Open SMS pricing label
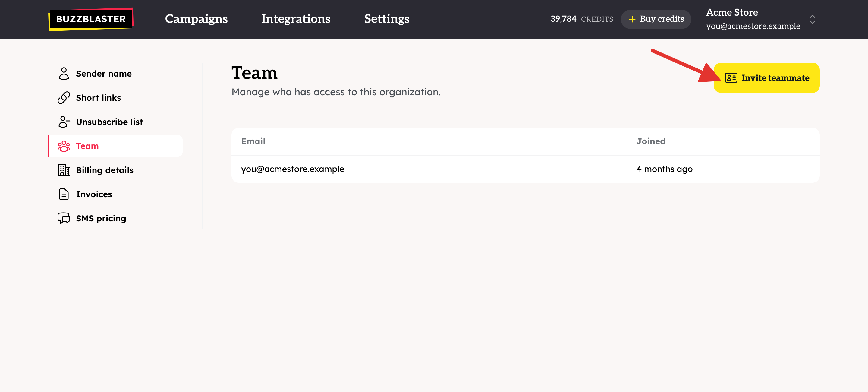This screenshot has height=392, width=868. pos(101,218)
